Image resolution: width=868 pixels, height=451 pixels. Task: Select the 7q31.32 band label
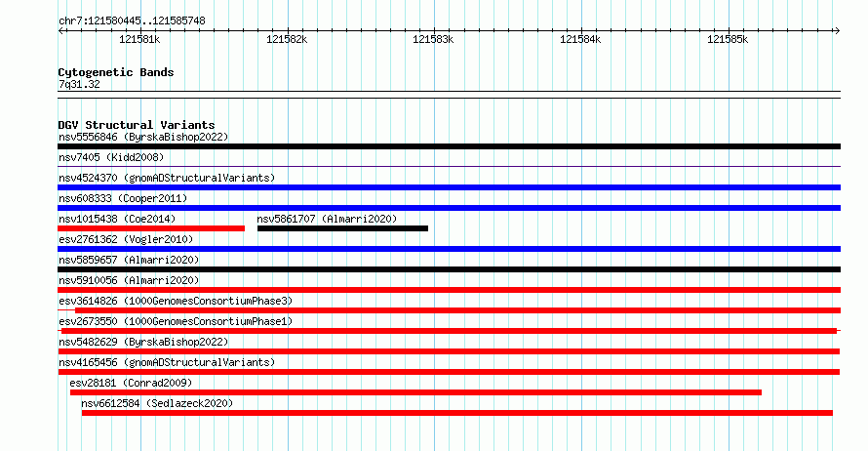pos(79,84)
